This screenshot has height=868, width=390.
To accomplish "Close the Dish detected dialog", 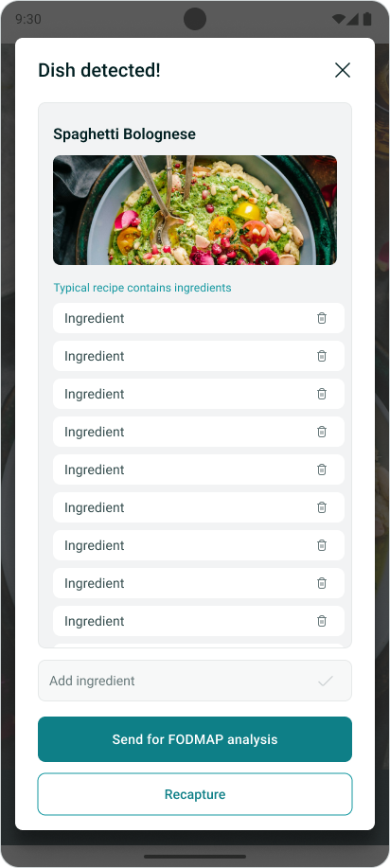I will [x=343, y=70].
